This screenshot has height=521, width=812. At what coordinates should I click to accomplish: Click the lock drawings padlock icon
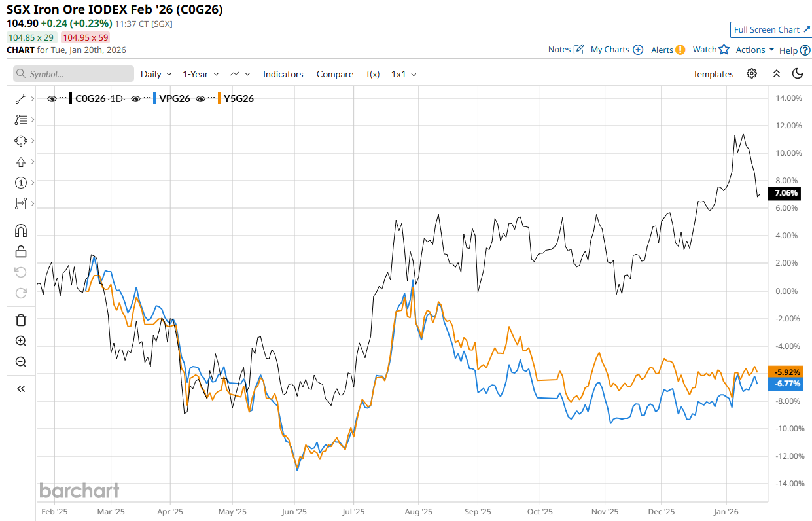point(21,251)
